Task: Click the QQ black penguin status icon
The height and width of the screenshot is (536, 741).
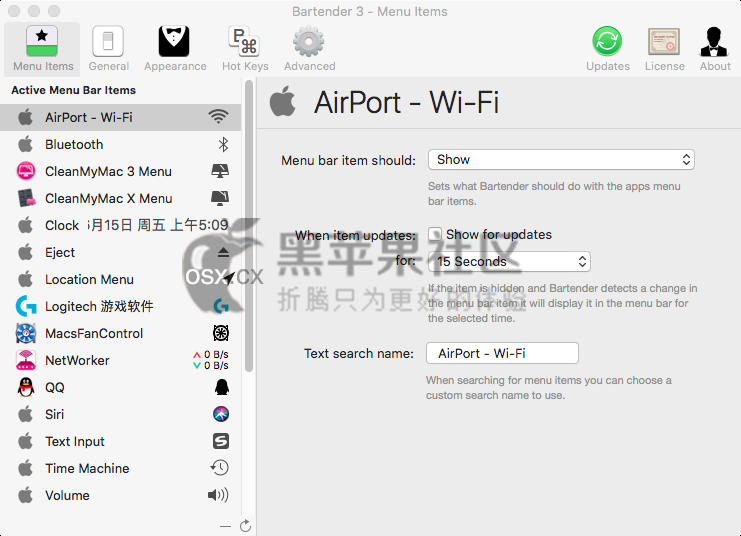Action: click(x=222, y=387)
